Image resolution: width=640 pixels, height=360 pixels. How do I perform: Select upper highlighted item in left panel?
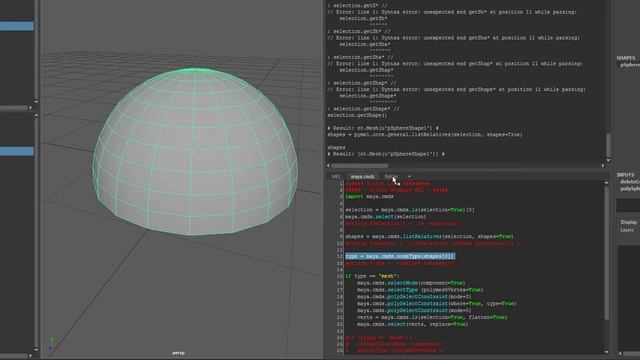pos(17,26)
